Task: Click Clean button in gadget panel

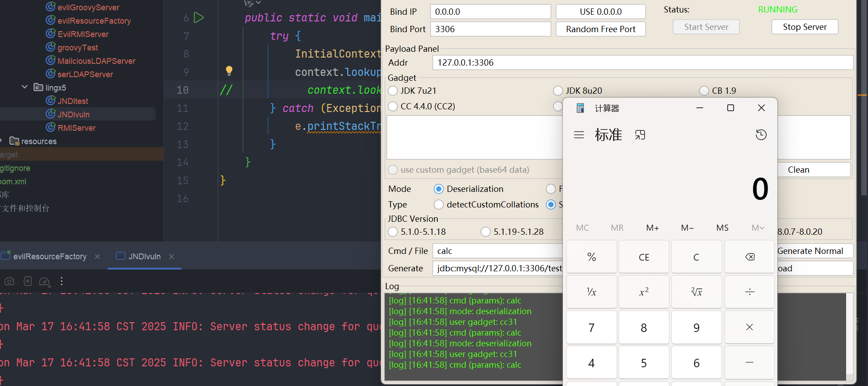Action: [x=814, y=170]
